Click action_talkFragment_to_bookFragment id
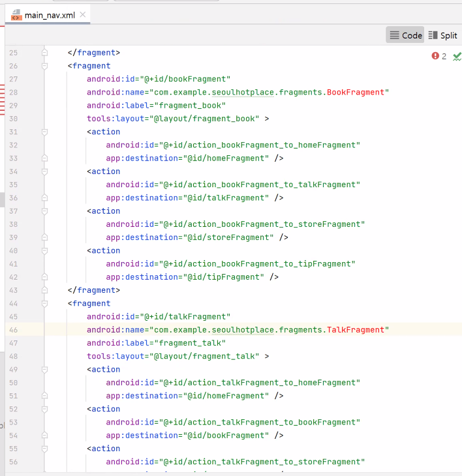 click(271, 423)
